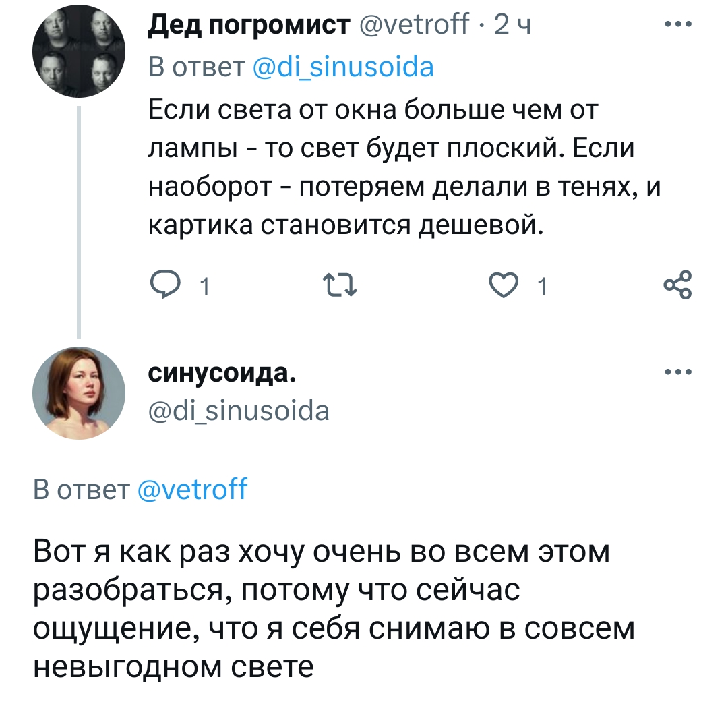The image size is (728, 702).
Task: Open more options for Дед погромист's tweet
Action: pos(677,25)
